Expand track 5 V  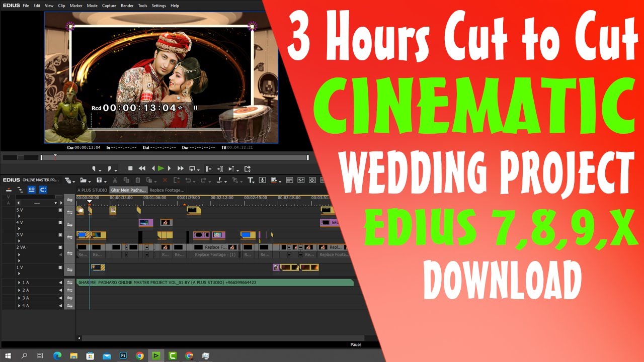19,216
